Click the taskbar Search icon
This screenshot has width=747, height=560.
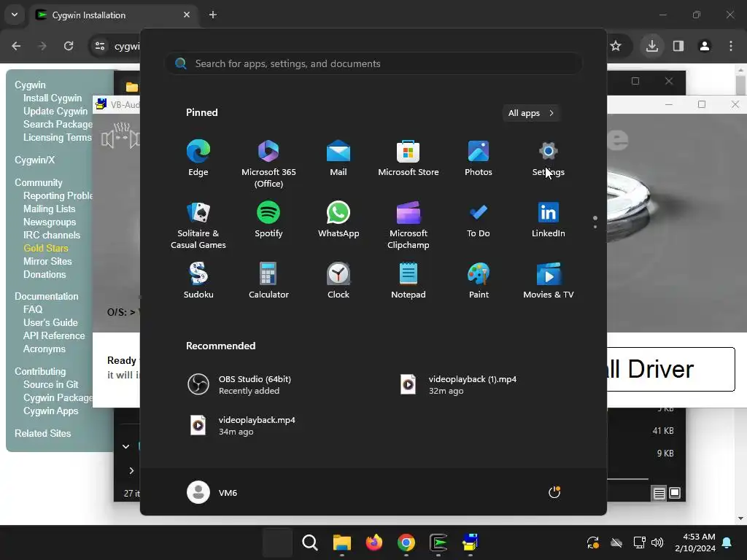309,542
